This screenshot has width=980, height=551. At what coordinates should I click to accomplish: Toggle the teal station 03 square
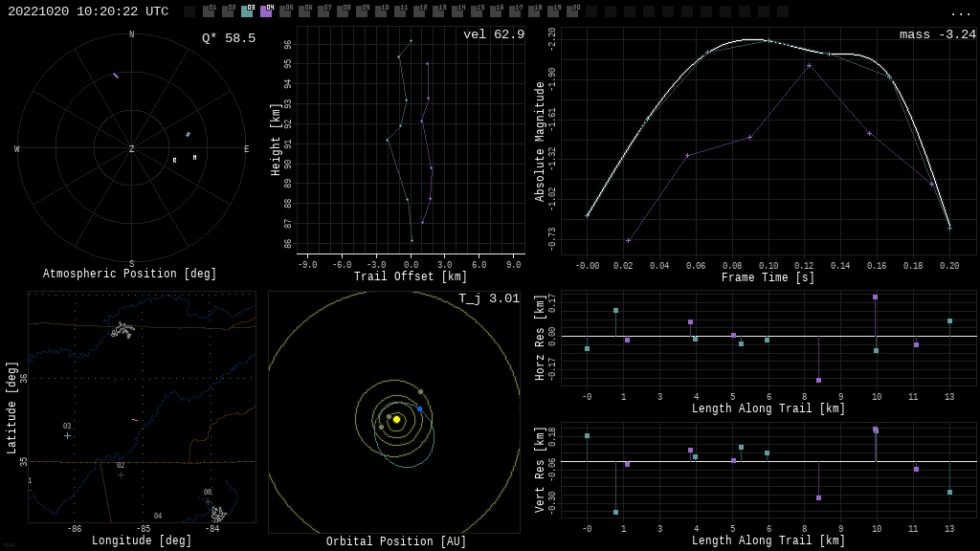[x=247, y=11]
